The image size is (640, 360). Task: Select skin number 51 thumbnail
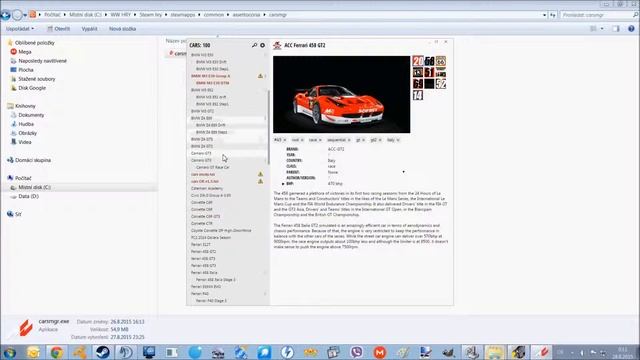pos(429,72)
